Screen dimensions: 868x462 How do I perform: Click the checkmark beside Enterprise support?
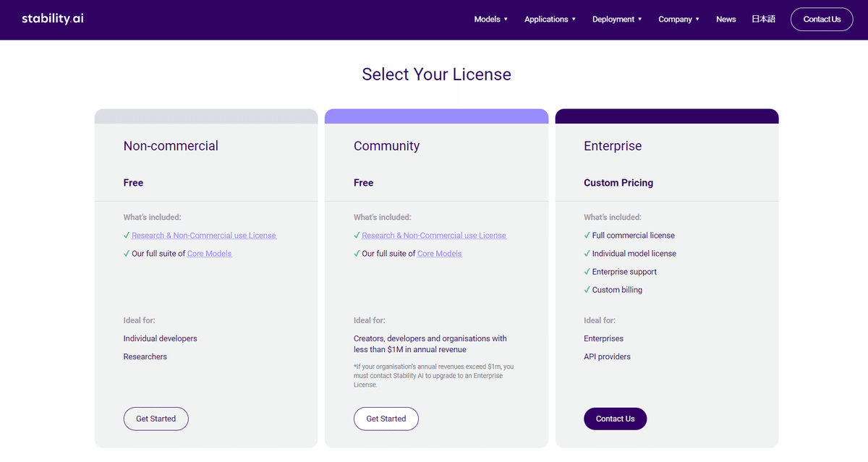click(x=587, y=272)
